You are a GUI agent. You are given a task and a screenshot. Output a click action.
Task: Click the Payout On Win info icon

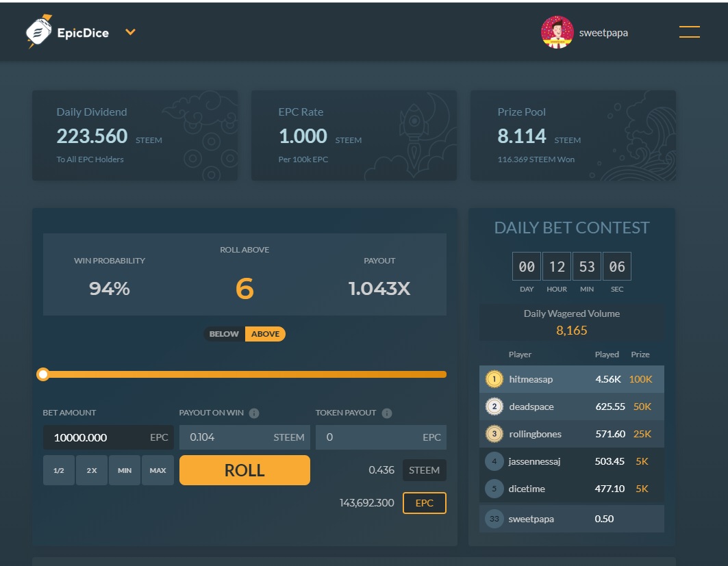(x=254, y=413)
